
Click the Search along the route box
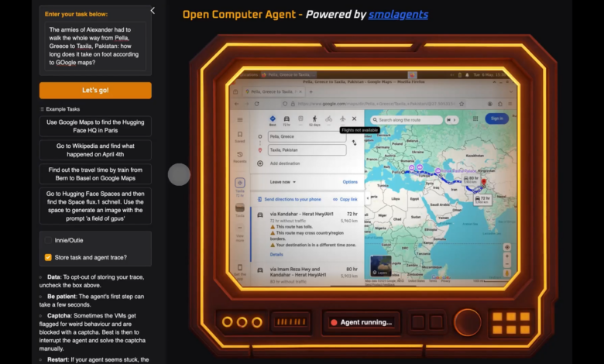(x=407, y=120)
